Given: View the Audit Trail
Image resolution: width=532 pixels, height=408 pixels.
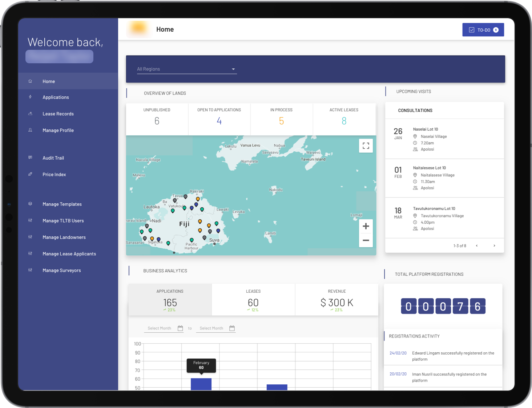Looking at the screenshot, I should (68, 158).
